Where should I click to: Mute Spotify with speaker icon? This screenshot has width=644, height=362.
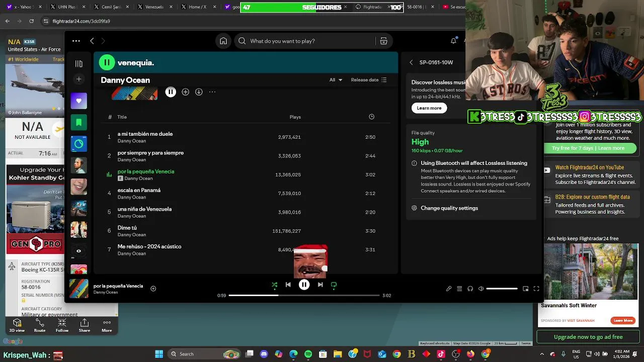pyautogui.click(x=481, y=289)
